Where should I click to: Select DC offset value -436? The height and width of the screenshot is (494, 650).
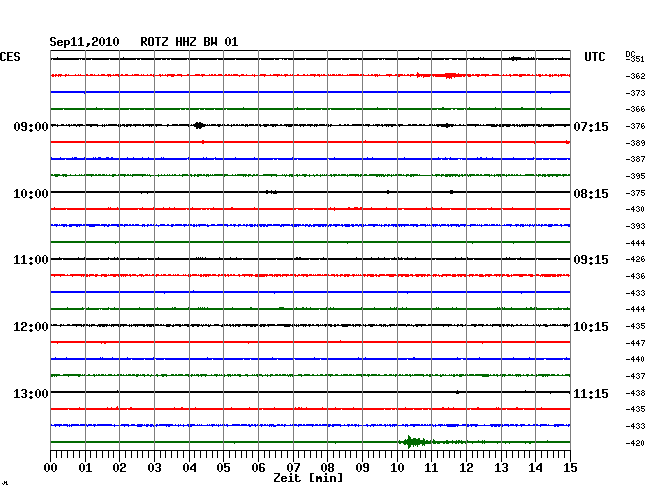(635, 276)
